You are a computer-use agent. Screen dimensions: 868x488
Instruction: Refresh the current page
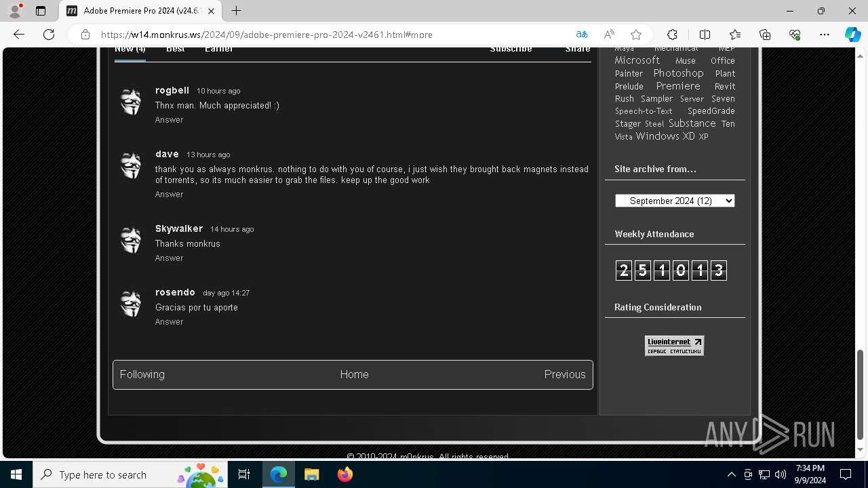tap(49, 35)
